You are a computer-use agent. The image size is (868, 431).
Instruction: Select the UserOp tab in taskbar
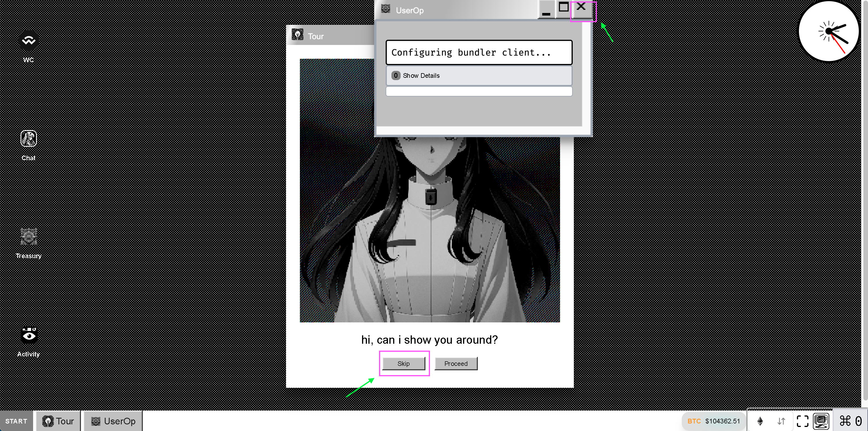(114, 421)
